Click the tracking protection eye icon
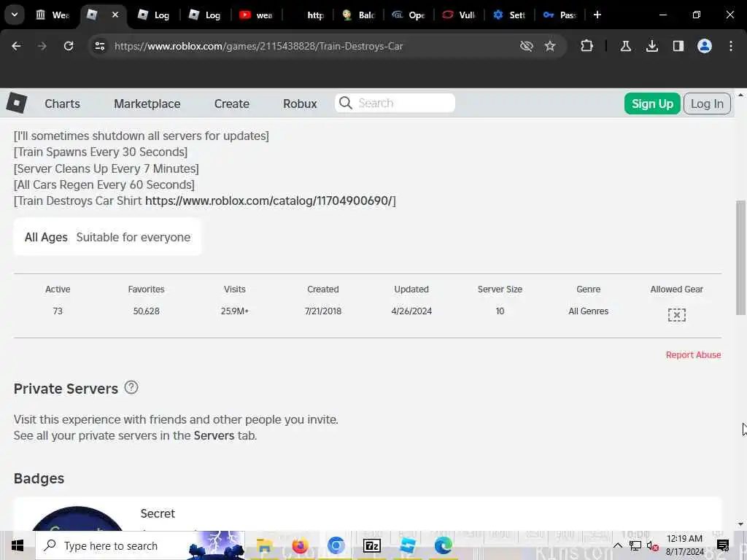The width and height of the screenshot is (747, 560). click(x=527, y=46)
